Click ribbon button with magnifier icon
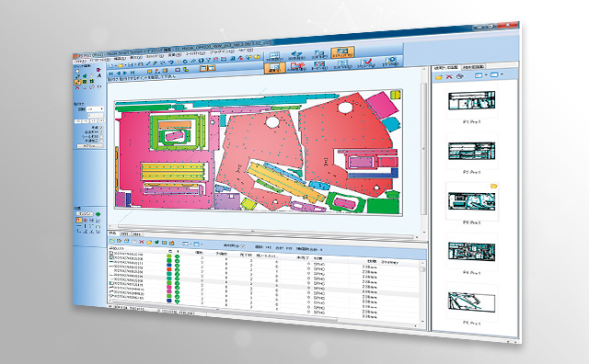The image size is (589, 364). tap(389, 62)
